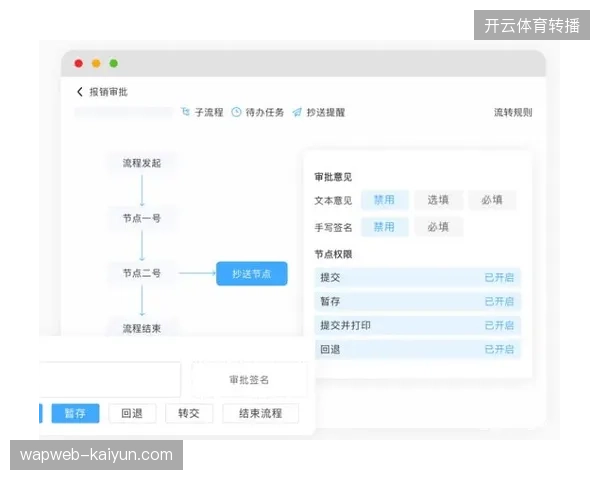Image resolution: width=600 pixels, height=480 pixels.
Task: Set 文本意见 to 禁用
Action: coord(384,200)
